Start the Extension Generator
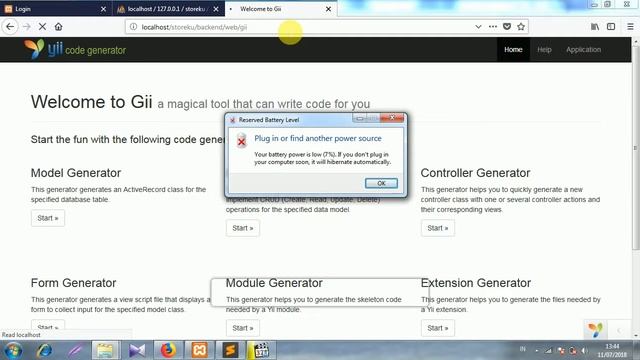The width and height of the screenshot is (640, 360). pos(438,328)
